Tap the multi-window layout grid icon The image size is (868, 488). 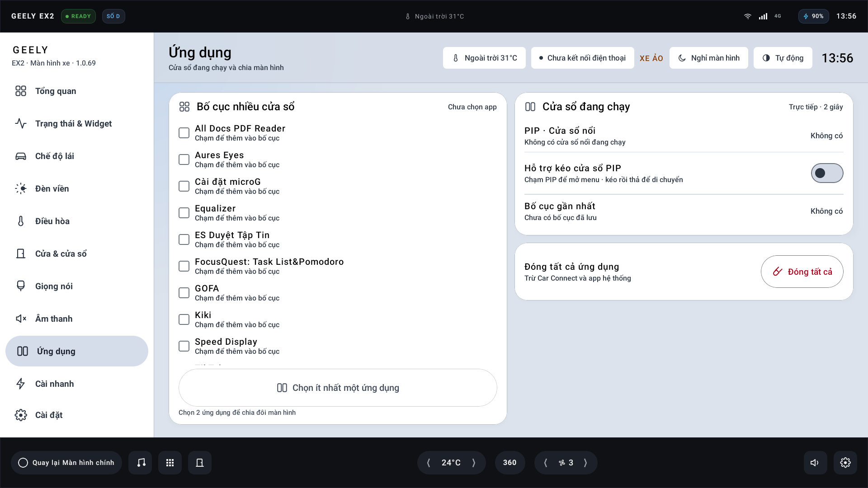[x=184, y=107]
